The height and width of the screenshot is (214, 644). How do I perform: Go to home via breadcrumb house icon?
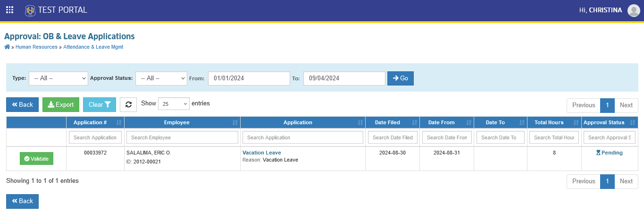(7, 47)
